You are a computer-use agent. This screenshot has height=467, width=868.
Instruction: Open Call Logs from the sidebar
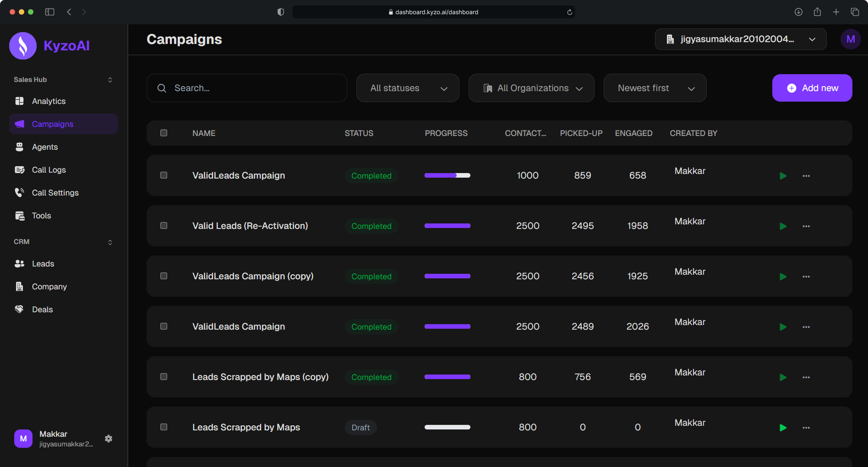[x=49, y=170]
